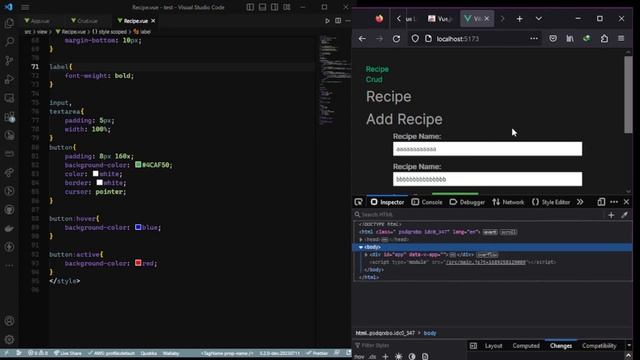Open Firefox application menu
The image size is (640, 360).
pos(621,38)
